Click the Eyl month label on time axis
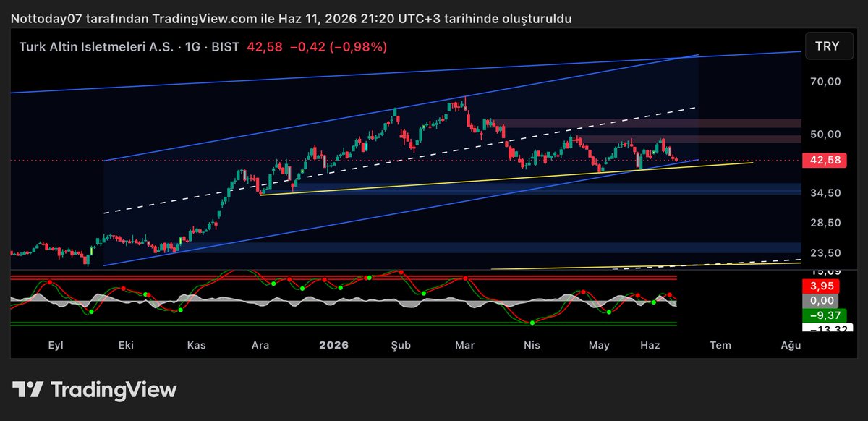 55,345
